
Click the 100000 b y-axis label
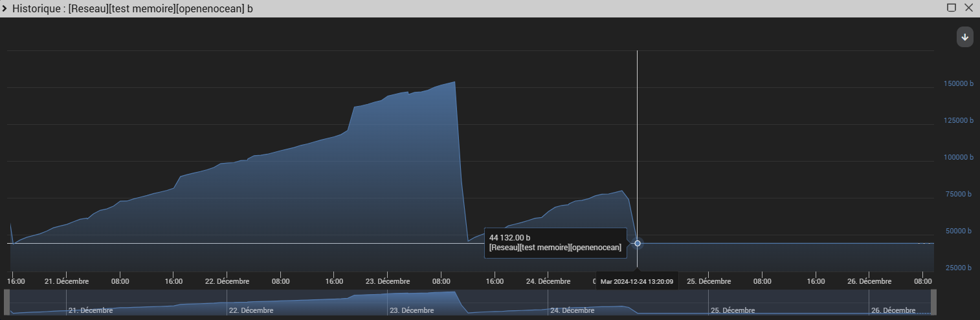[957, 158]
